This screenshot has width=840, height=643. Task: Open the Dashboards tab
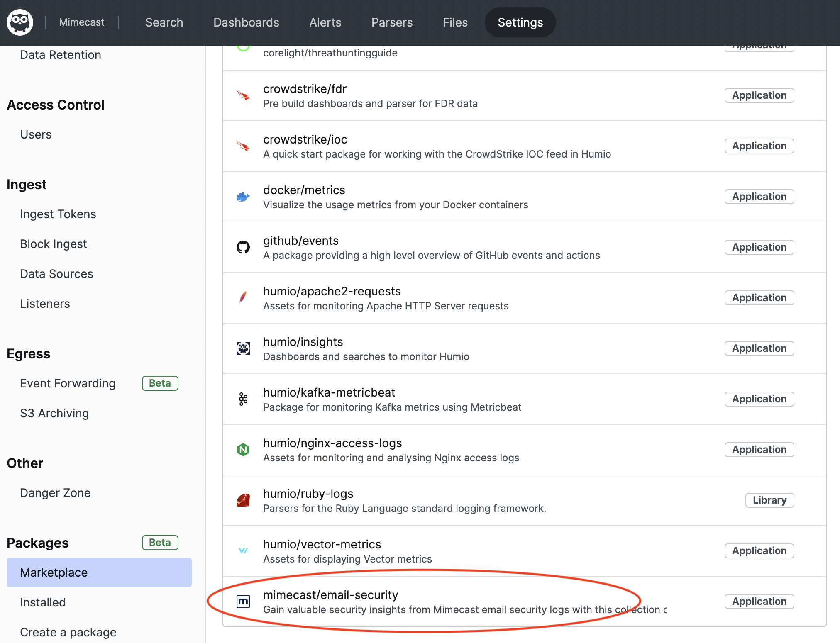point(247,22)
